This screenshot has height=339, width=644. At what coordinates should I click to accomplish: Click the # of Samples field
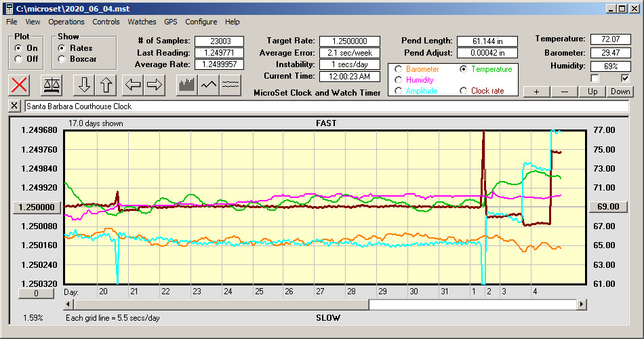point(220,41)
